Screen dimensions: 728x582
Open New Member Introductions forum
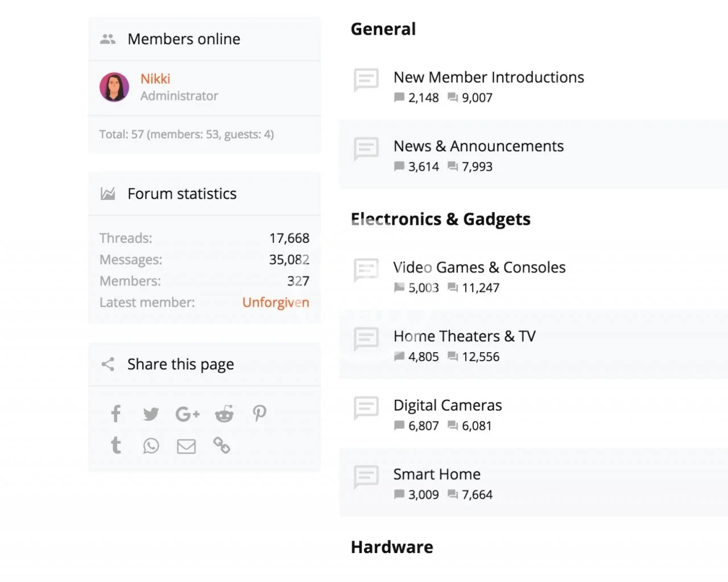pos(489,77)
